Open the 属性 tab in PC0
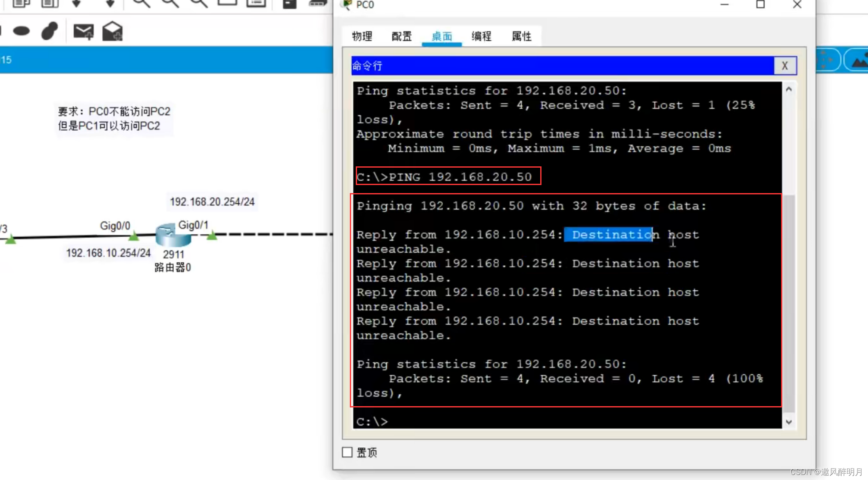 coord(521,36)
